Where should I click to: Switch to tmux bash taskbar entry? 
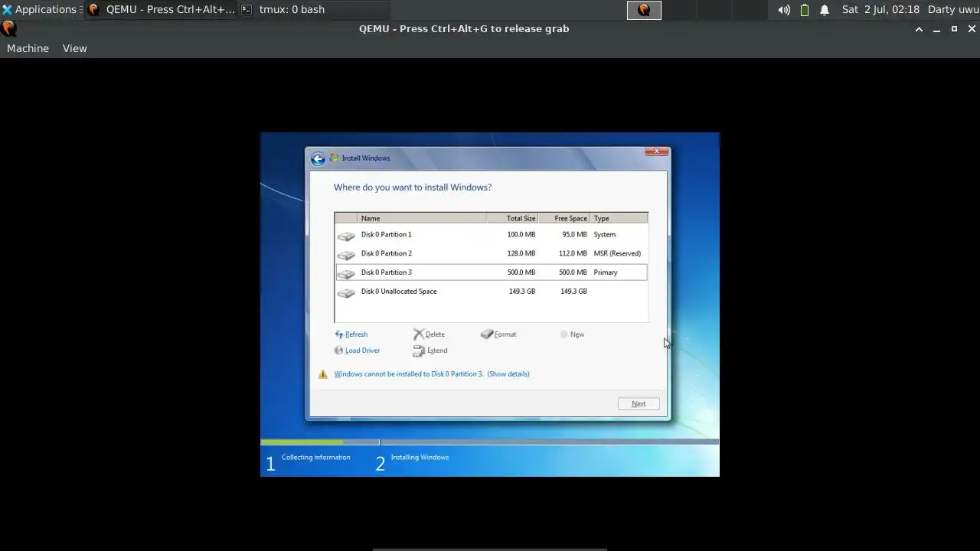pyautogui.click(x=314, y=9)
